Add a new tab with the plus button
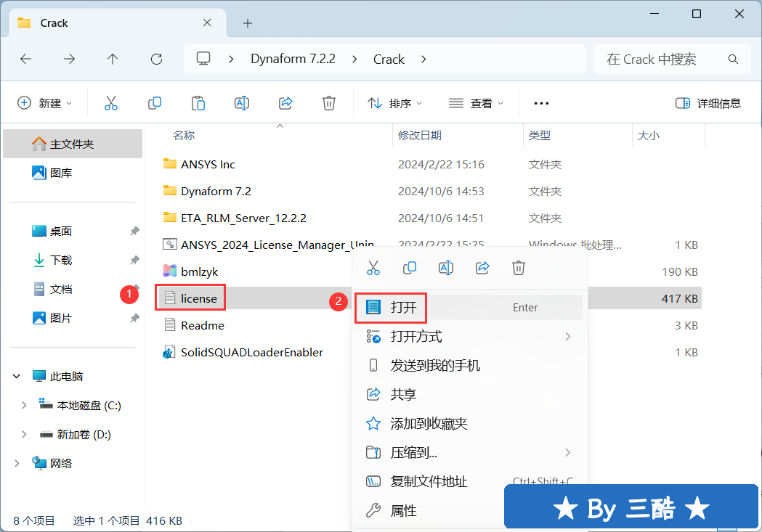762x532 pixels. coord(248,23)
